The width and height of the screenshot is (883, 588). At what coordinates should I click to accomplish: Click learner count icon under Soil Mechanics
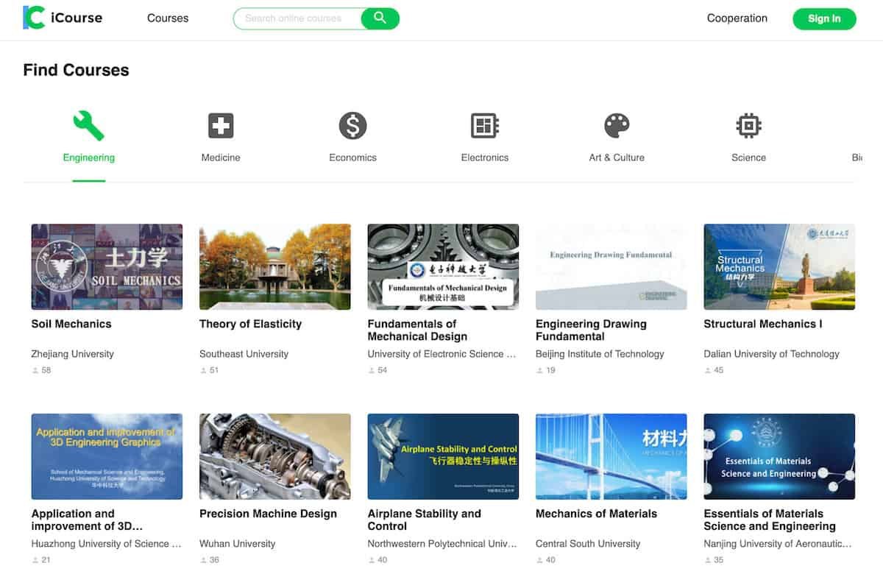pyautogui.click(x=35, y=371)
